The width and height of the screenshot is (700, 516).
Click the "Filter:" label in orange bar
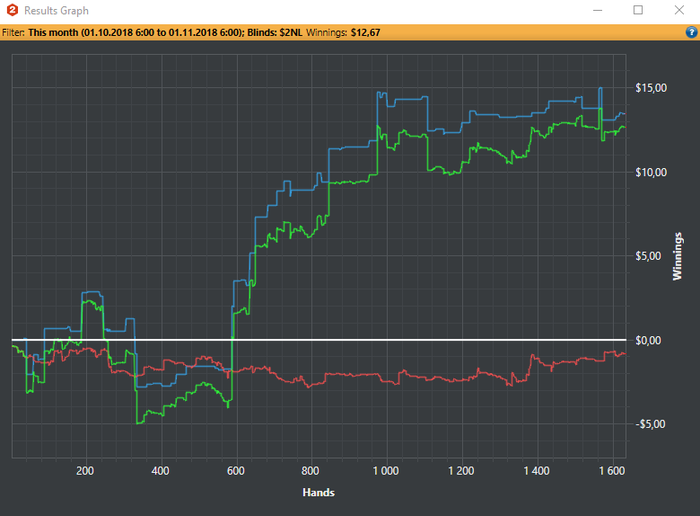point(13,33)
